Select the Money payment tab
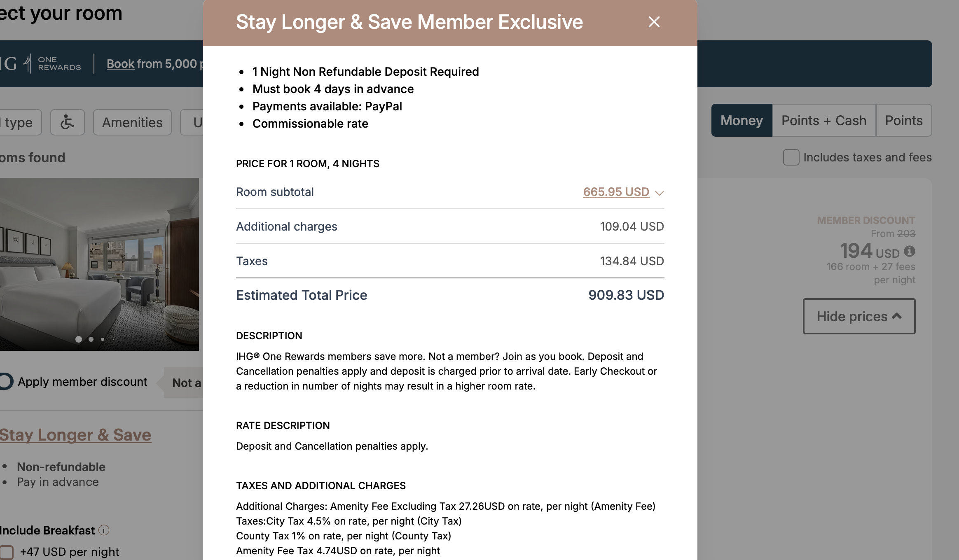The image size is (959, 560). (741, 120)
